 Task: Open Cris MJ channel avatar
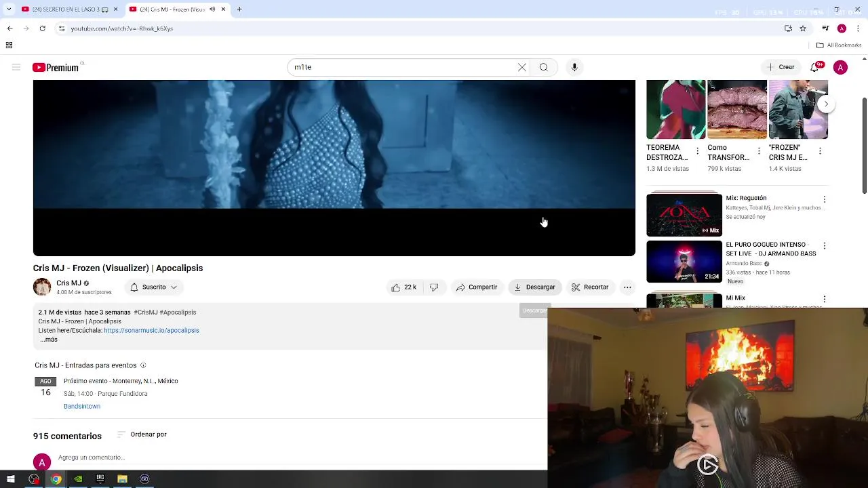[x=42, y=287]
